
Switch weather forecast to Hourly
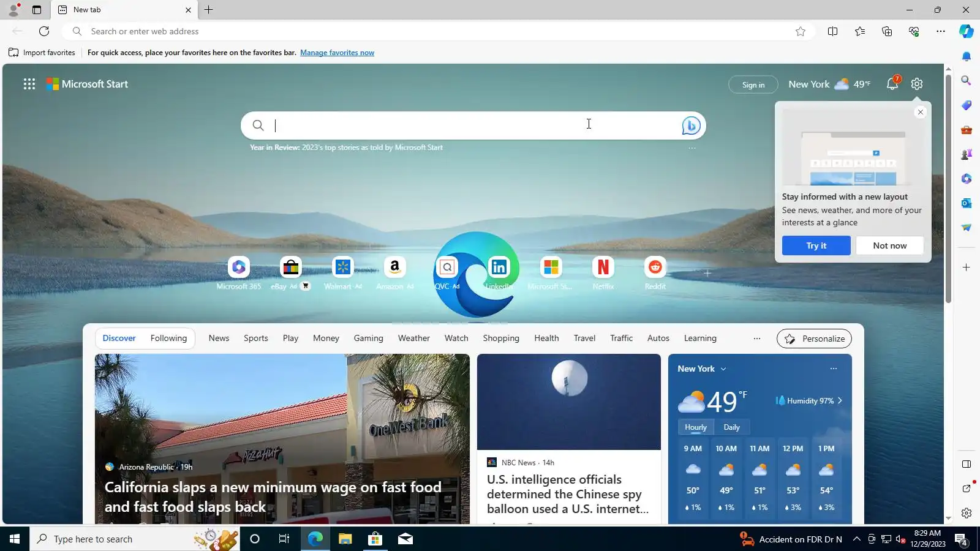pyautogui.click(x=696, y=427)
